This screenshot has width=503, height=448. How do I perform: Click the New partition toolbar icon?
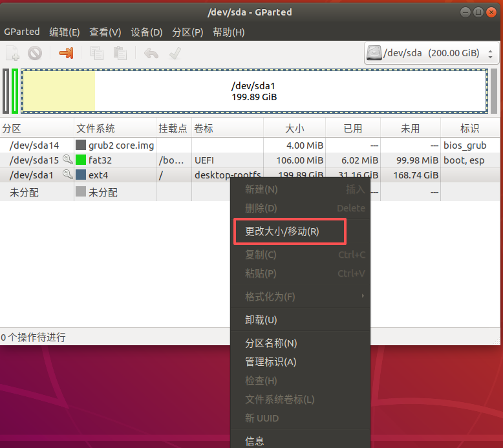pos(12,53)
